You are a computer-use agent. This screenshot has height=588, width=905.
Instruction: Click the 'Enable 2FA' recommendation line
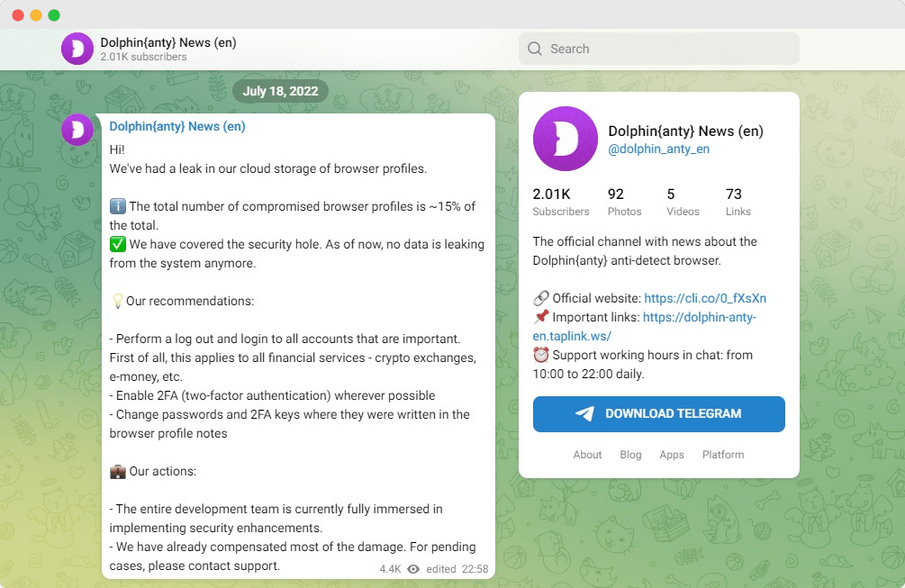(x=273, y=396)
